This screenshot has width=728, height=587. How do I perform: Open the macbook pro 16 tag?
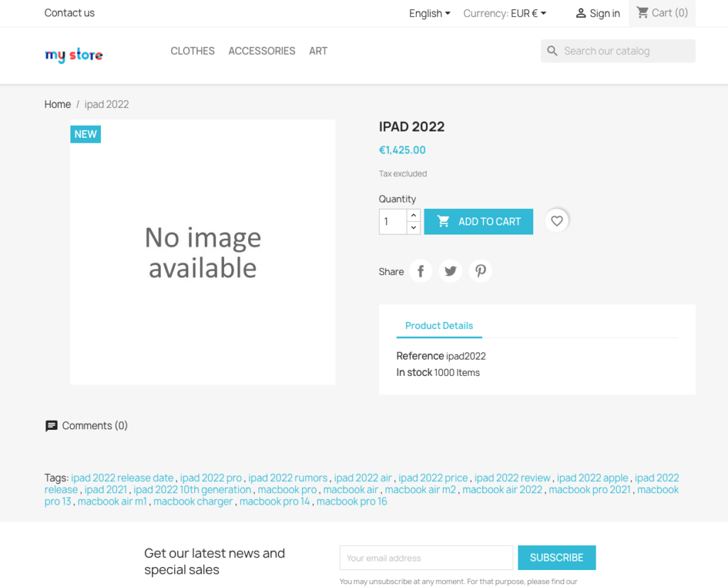352,502
